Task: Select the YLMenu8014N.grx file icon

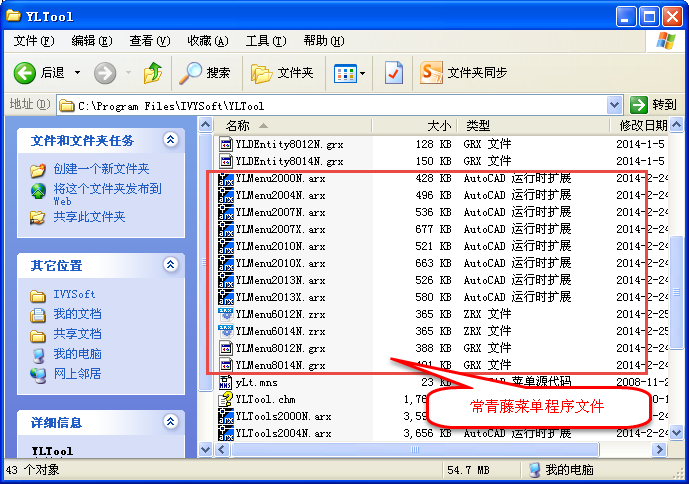Action: coord(225,365)
